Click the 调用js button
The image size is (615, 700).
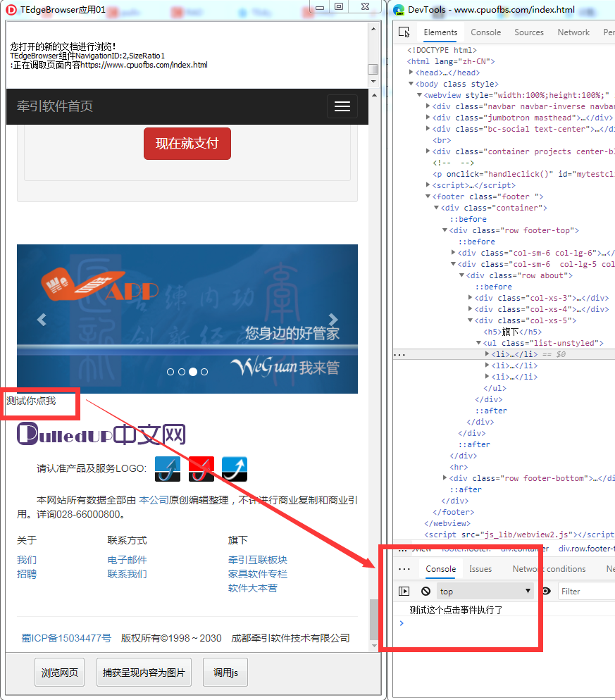click(x=225, y=673)
